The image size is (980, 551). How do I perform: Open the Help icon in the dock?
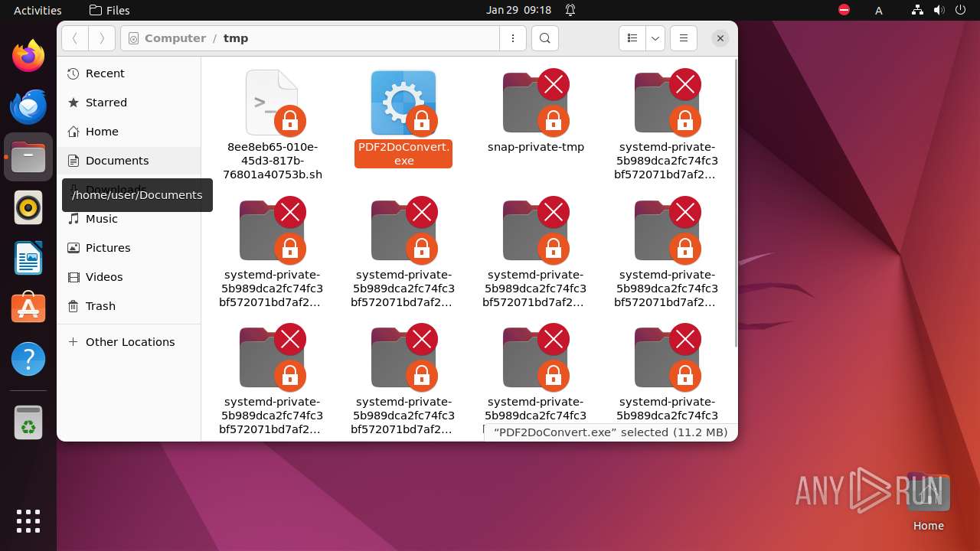click(28, 359)
